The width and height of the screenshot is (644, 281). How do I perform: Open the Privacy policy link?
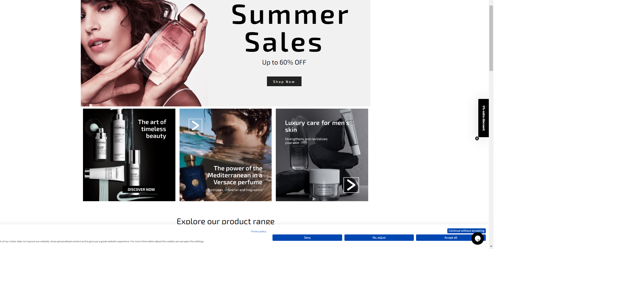tap(259, 231)
